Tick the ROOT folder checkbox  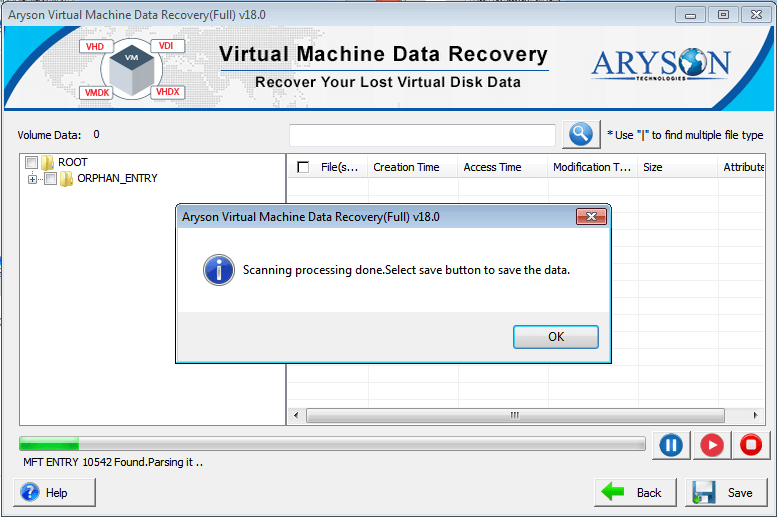[32, 163]
